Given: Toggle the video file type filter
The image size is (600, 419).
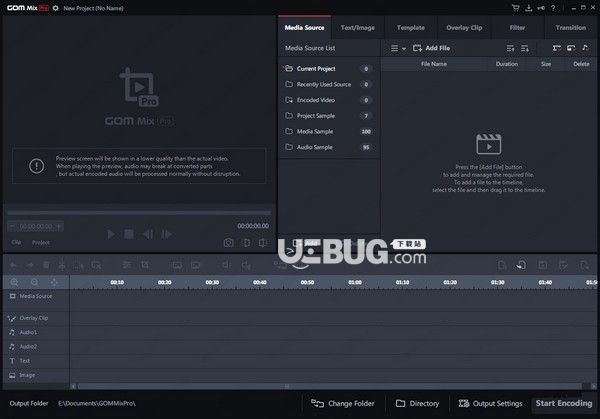Looking at the screenshot, I should pos(557,48).
